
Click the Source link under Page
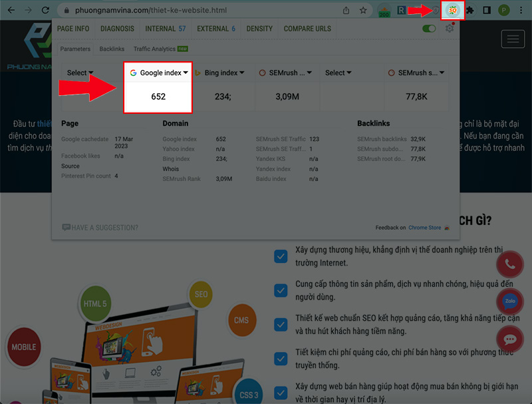(70, 166)
